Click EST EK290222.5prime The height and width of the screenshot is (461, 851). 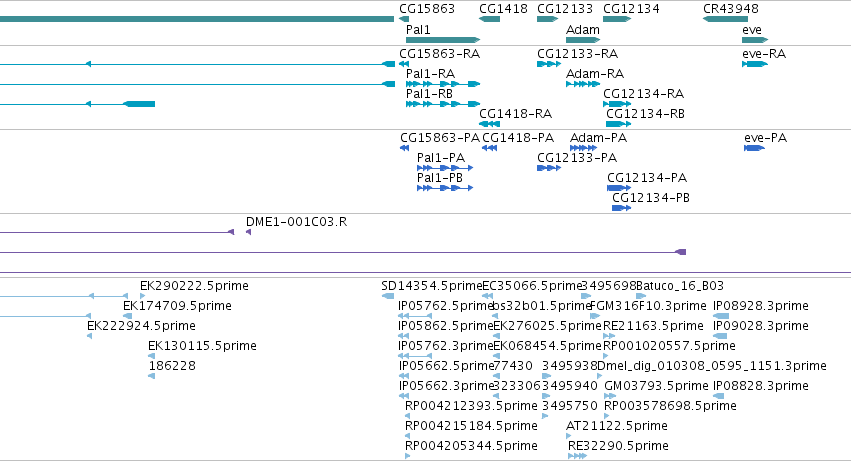(x=194, y=286)
